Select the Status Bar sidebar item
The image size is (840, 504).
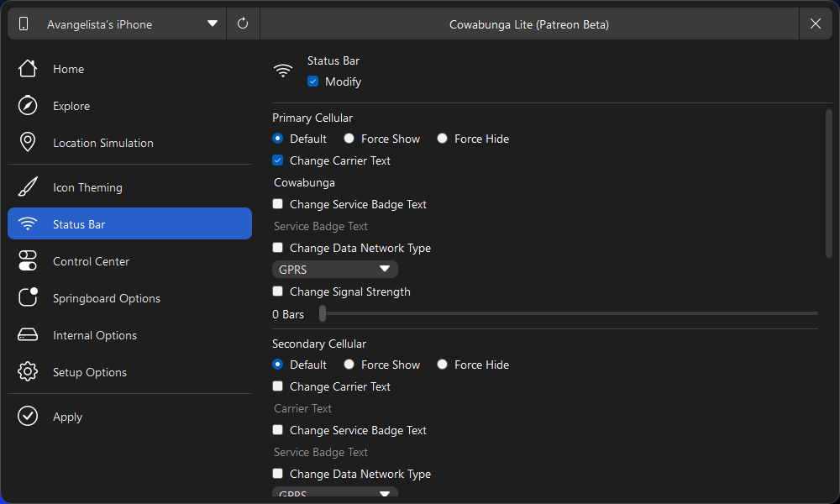pyautogui.click(x=129, y=224)
